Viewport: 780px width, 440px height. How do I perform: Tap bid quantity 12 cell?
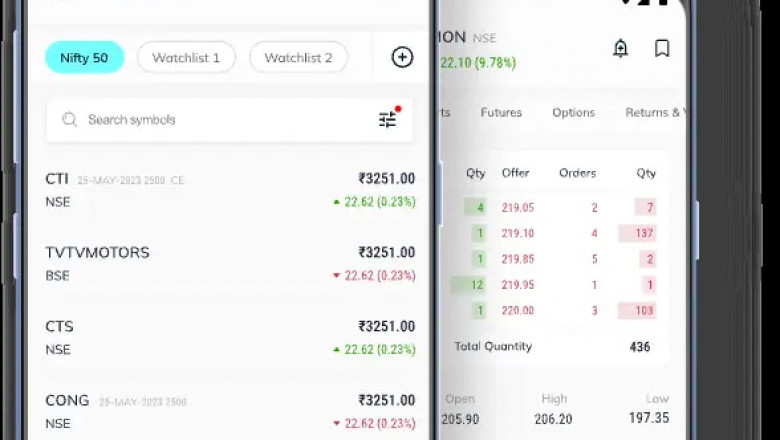468,285
